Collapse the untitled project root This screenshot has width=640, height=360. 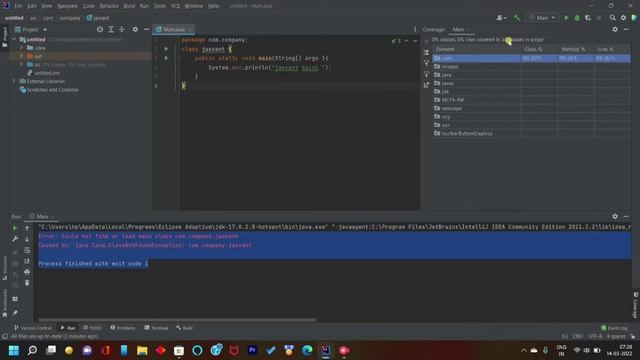click(14, 40)
